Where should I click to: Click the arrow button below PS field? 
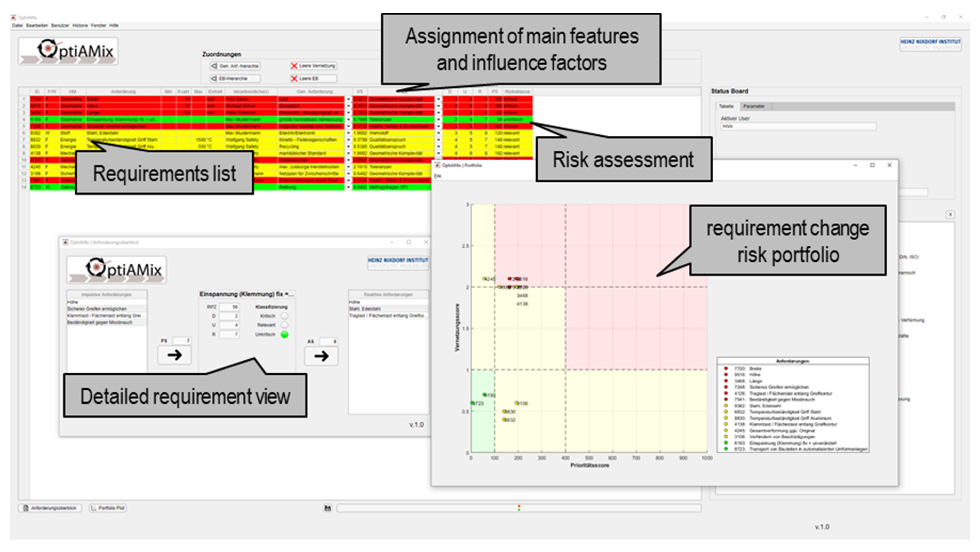point(175,355)
